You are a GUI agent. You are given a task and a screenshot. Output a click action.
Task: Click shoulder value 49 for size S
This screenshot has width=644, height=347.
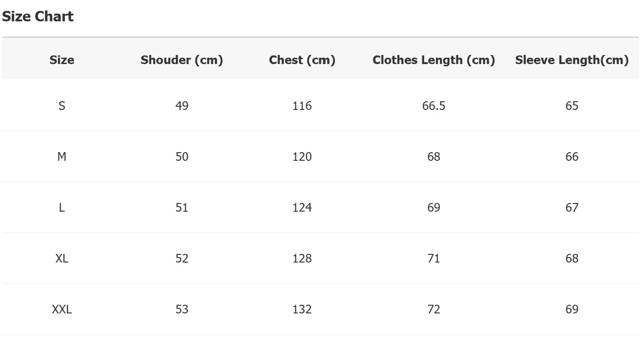coord(182,106)
